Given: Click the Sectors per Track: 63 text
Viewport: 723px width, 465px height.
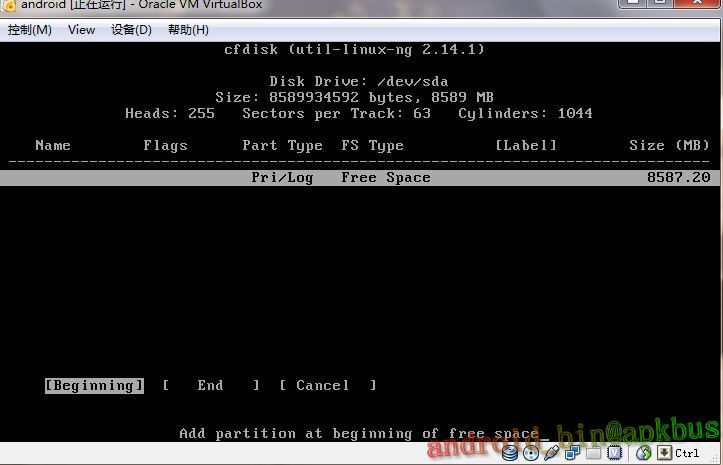Looking at the screenshot, I should tap(337, 113).
